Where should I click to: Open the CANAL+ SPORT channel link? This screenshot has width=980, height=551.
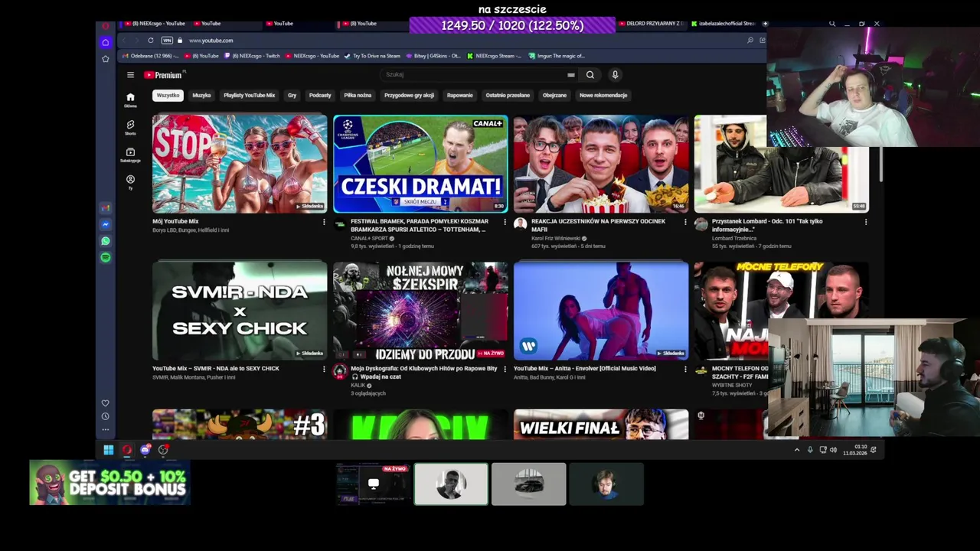point(370,238)
